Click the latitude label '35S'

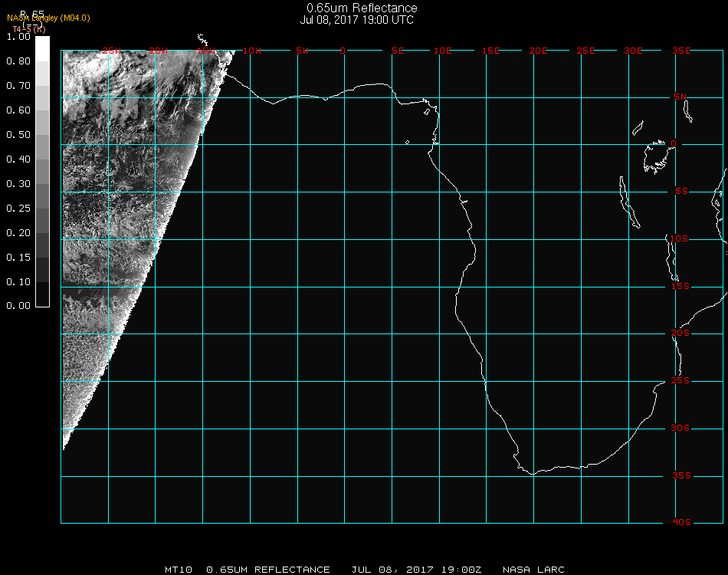tap(681, 476)
